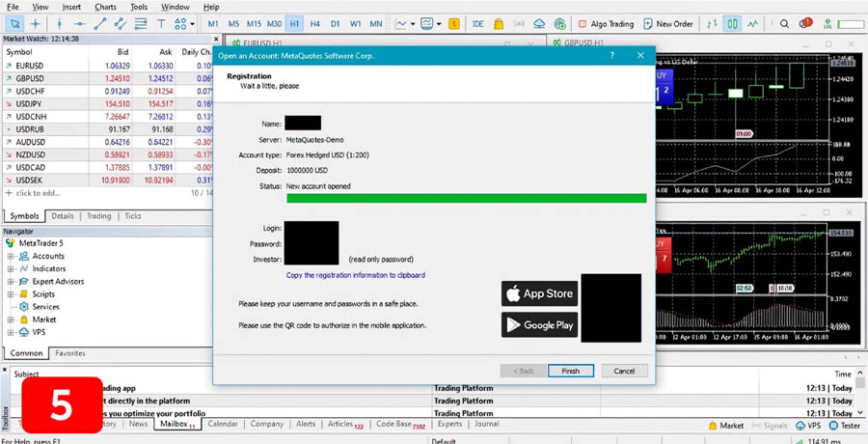Select the H4 timeframe
The width and height of the screenshot is (868, 444).
coord(315,24)
